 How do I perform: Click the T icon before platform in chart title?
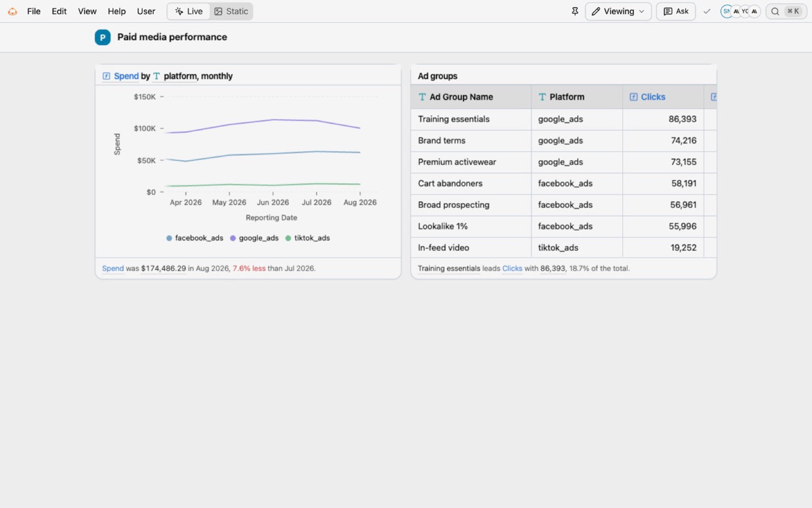pos(157,76)
